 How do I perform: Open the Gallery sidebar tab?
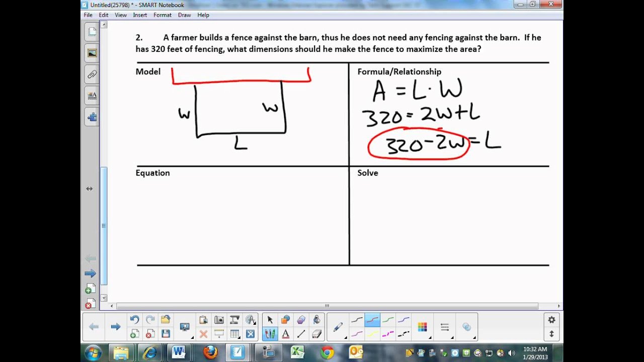click(92, 53)
